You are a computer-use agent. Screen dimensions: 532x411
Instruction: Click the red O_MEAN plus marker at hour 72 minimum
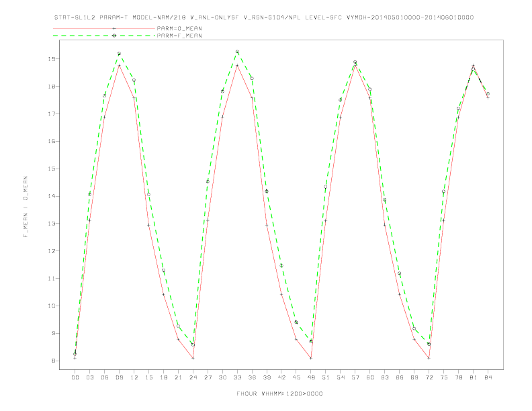coord(429,358)
